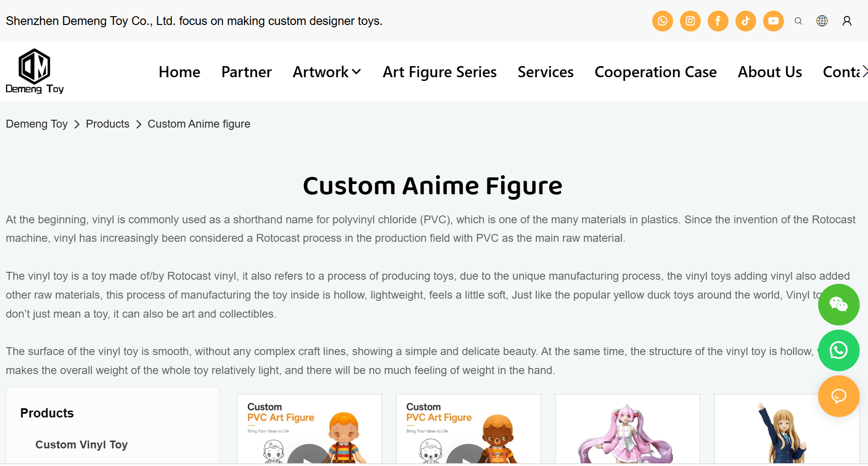Open the orange live chat bubble

tap(838, 396)
